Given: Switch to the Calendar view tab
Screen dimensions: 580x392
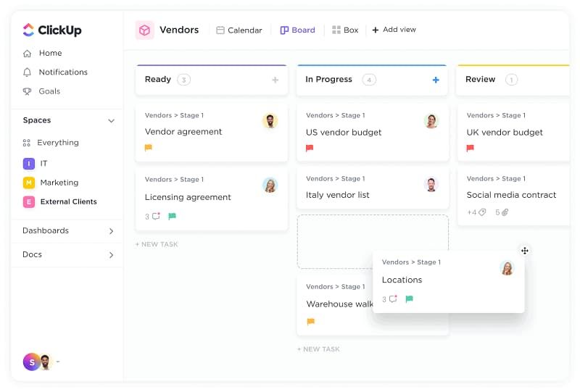Looking at the screenshot, I should coord(239,30).
